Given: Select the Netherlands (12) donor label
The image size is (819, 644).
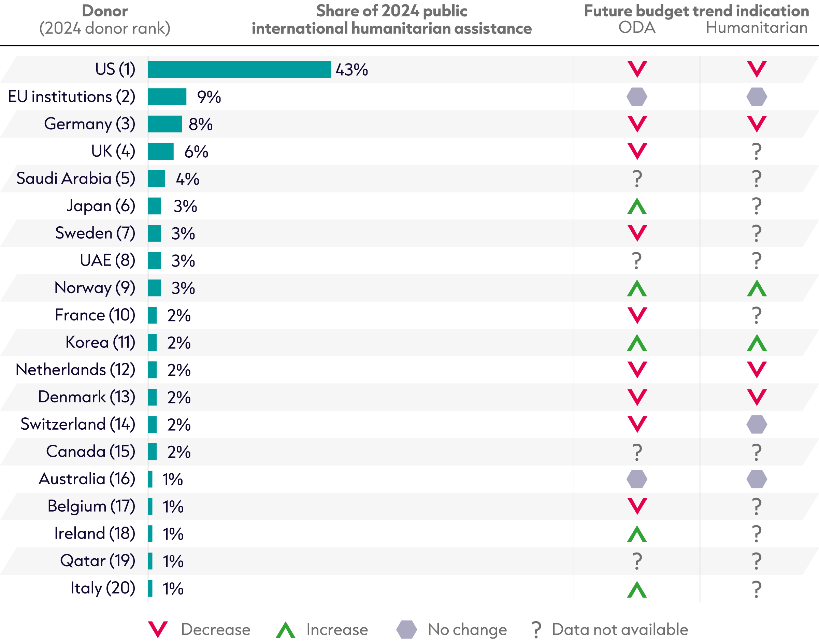Looking at the screenshot, I should [x=75, y=370].
